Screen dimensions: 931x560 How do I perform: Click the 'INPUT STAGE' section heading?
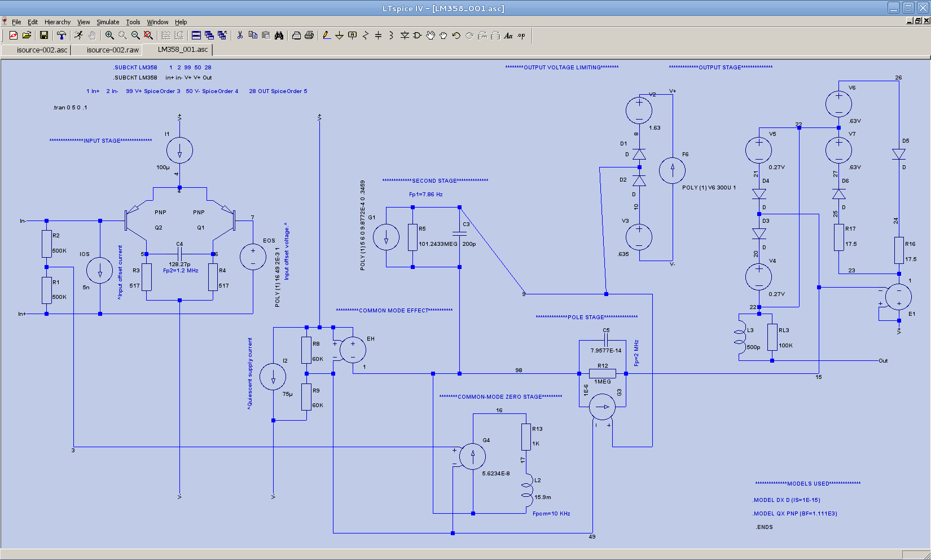pyautogui.click(x=102, y=140)
